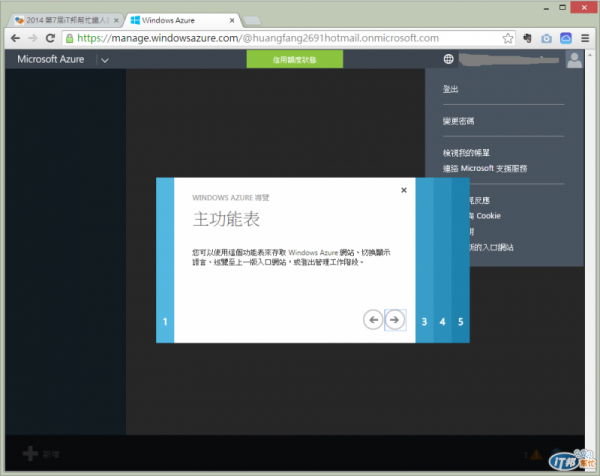Go to next tour step arrow
Screen dimensions: 600x476
(395, 320)
